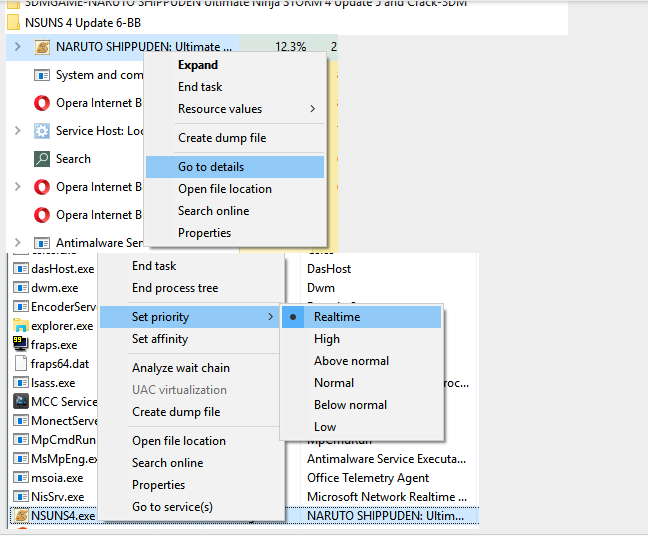Click the NSUNS 4 Update 6-BB folder icon
Viewport: 648px width, 536px height.
tap(13, 23)
